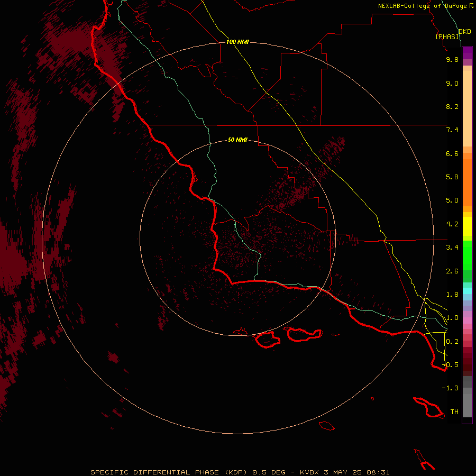Click the 6.6 scale value
This screenshot has width=476, height=476.
tap(452, 153)
